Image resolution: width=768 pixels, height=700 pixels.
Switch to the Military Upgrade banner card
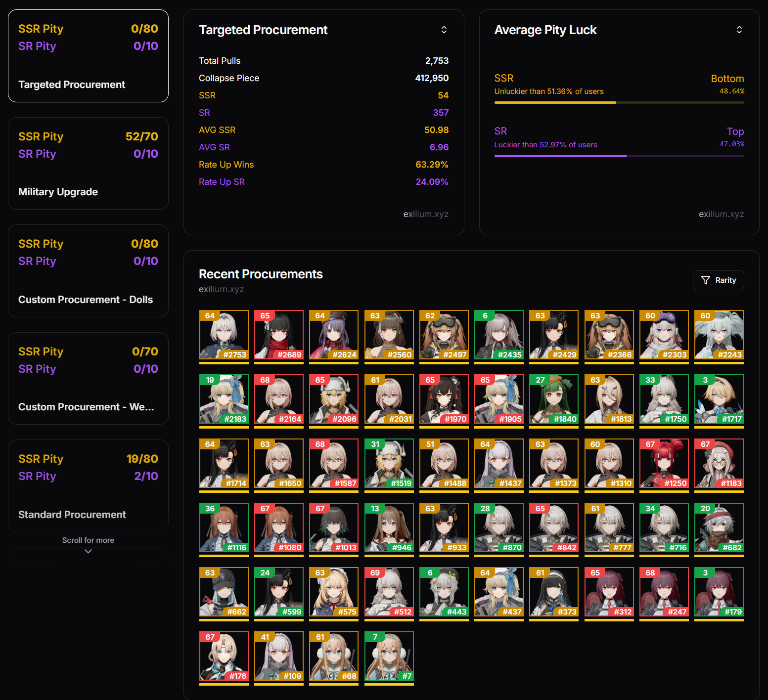pyautogui.click(x=88, y=163)
